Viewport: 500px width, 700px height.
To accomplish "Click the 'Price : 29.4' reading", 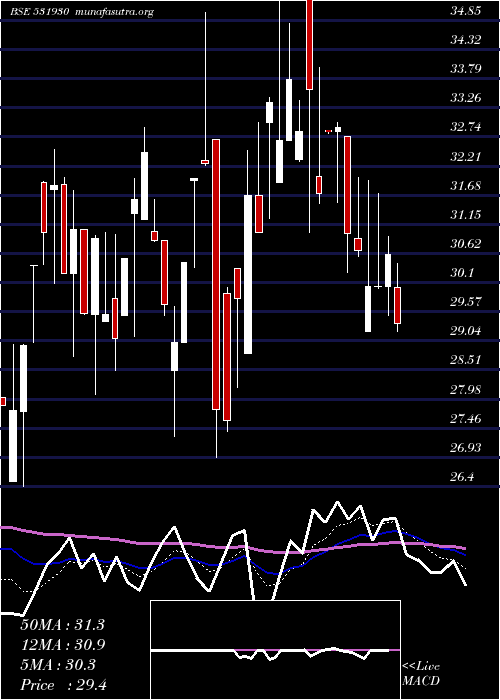I will coord(63,685).
